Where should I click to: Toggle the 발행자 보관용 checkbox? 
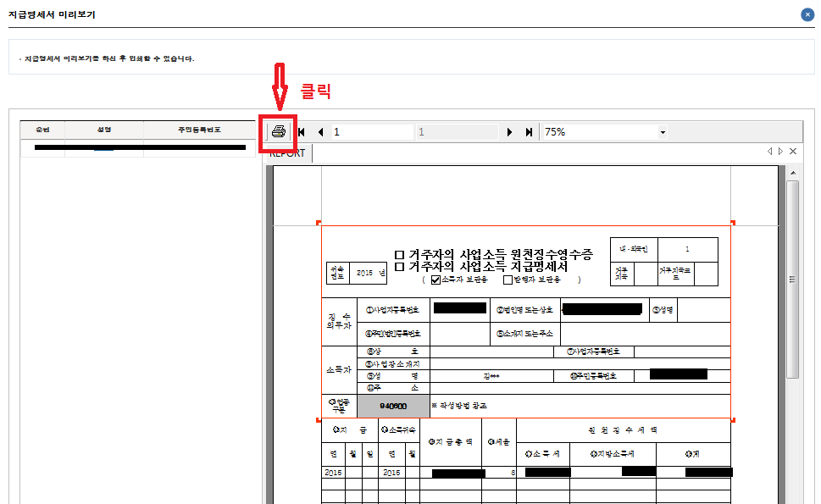click(x=508, y=280)
